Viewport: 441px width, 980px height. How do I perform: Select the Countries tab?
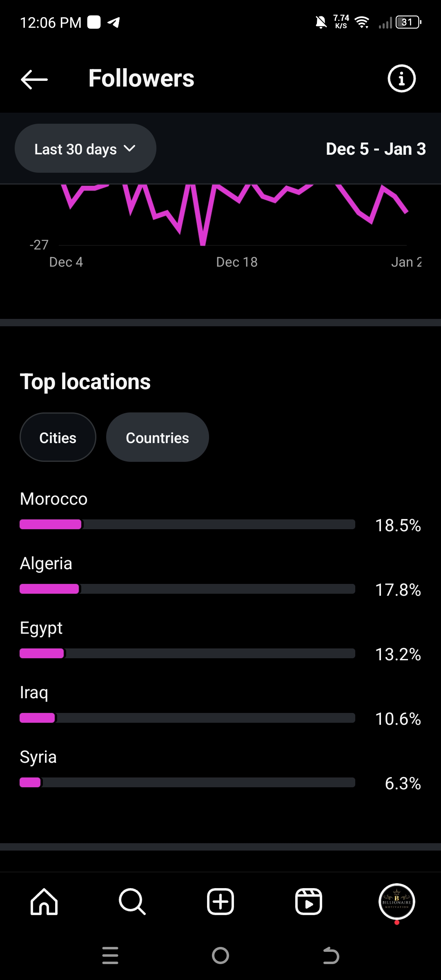click(x=158, y=438)
